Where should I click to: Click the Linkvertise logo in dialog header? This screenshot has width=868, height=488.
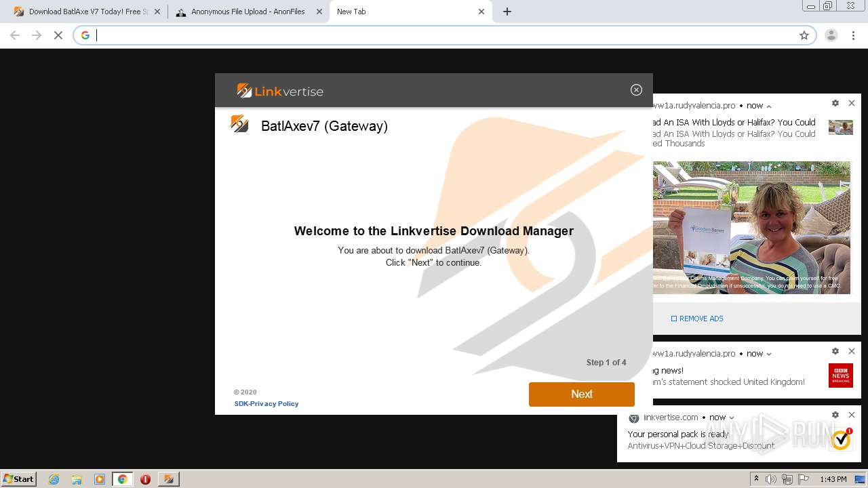(x=280, y=91)
